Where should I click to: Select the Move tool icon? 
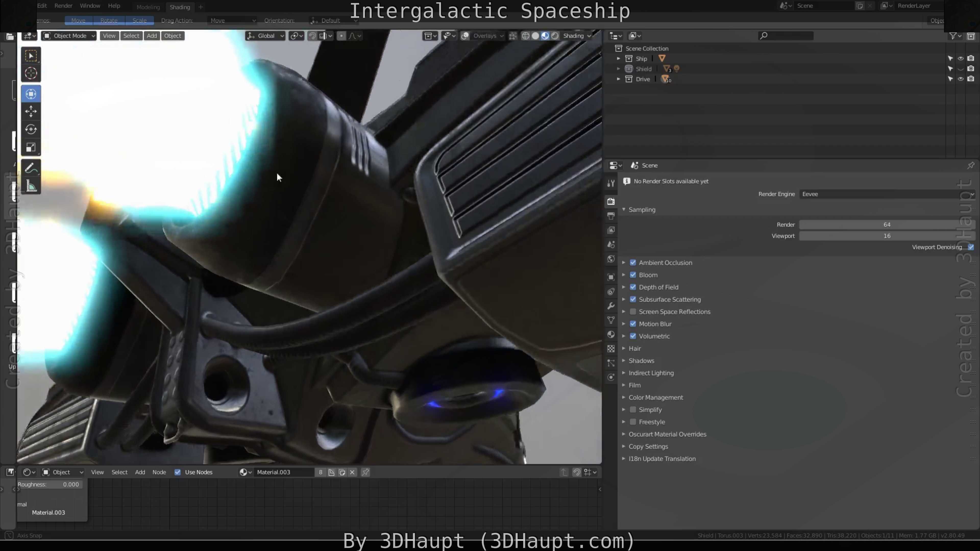point(31,111)
